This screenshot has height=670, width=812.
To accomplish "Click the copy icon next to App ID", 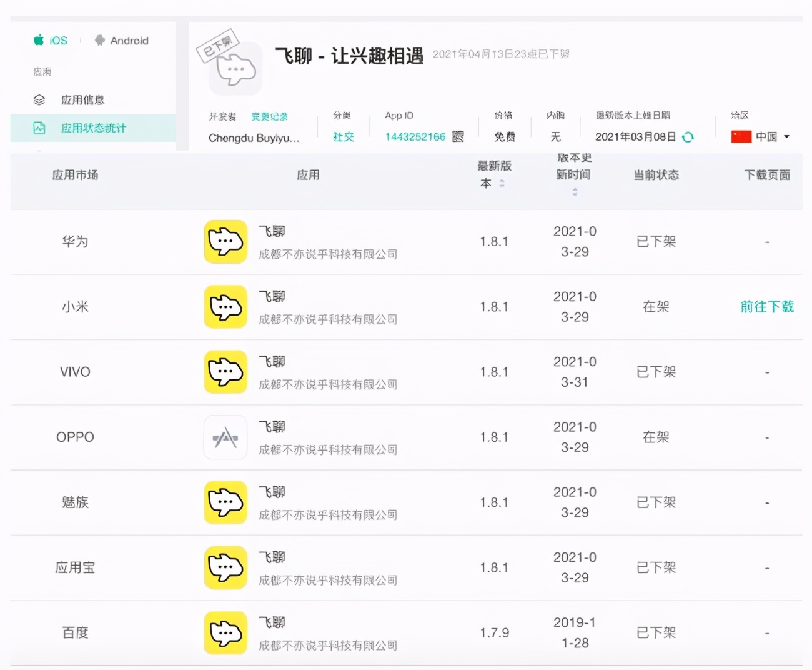I will point(458,136).
